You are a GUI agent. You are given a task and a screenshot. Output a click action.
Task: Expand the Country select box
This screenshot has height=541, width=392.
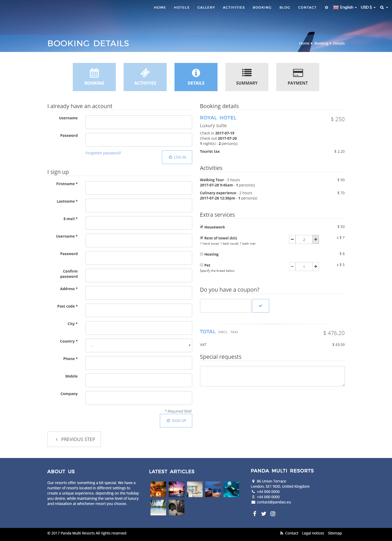tap(139, 345)
